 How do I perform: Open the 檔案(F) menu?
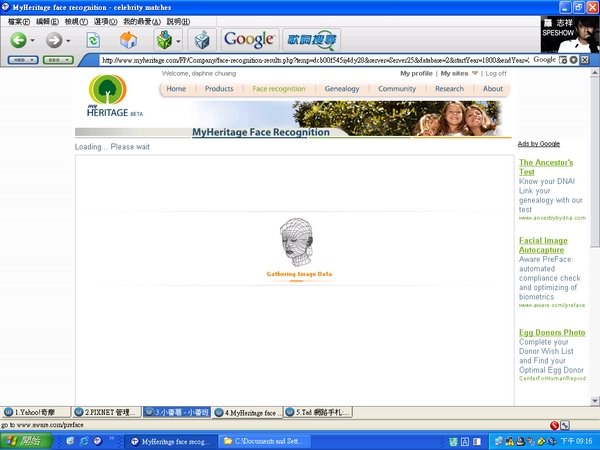tap(19, 21)
